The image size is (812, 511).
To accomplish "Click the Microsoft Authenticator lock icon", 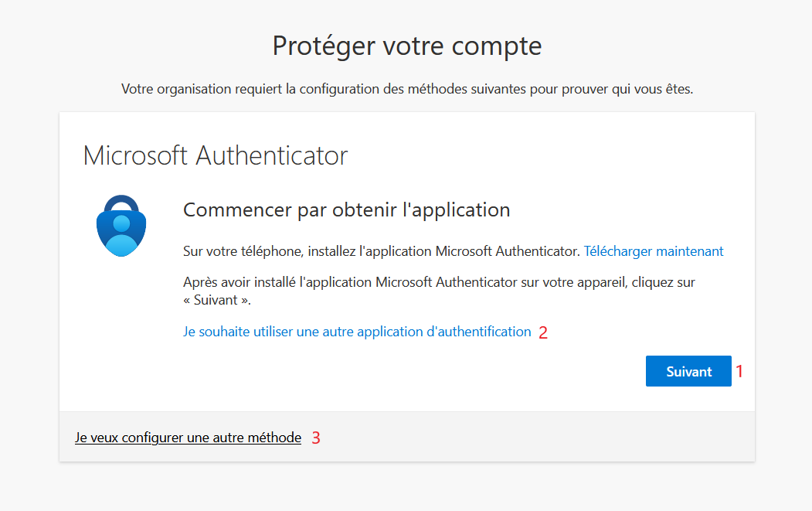I will click(121, 226).
